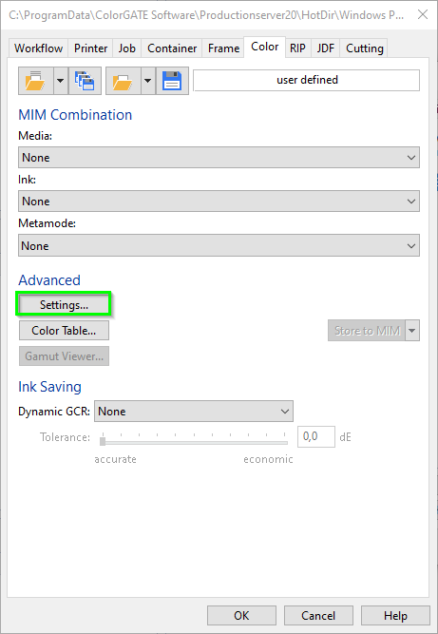The image size is (438, 634).
Task: Click the Settings... button under Advanced
Action: (x=64, y=304)
